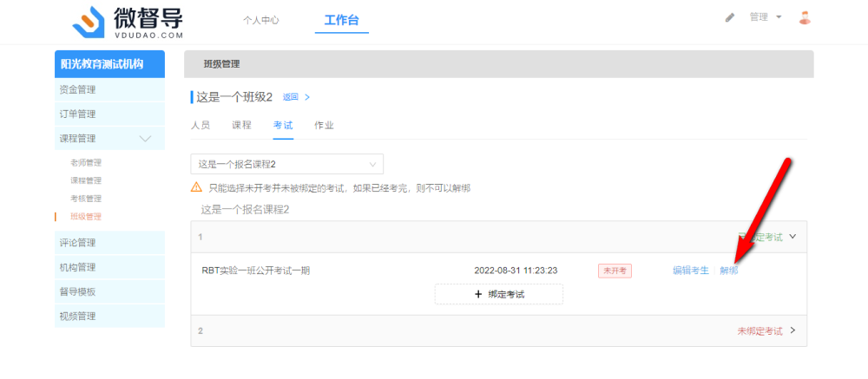
Task: Open the 这是一个报名课程2 course dropdown
Action: (286, 164)
